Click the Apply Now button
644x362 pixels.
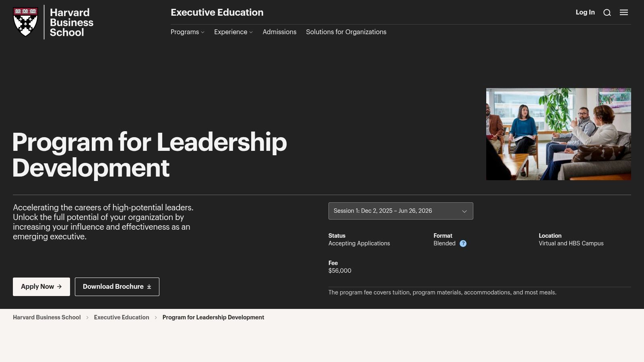point(41,286)
